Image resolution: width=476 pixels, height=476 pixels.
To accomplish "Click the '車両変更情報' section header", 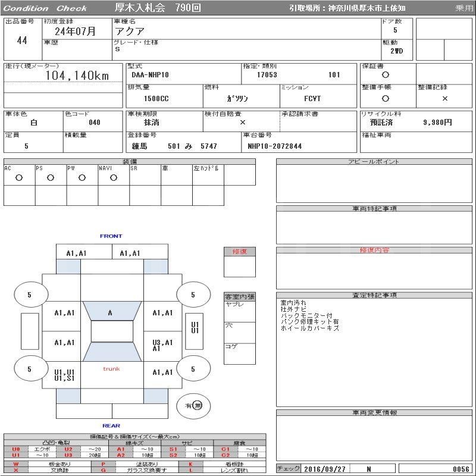I will (374, 412).
